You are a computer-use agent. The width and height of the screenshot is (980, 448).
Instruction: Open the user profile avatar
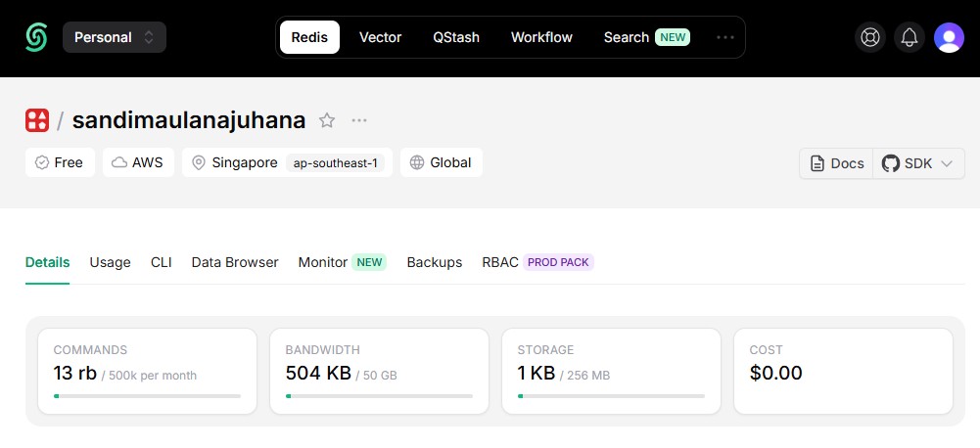pos(949,37)
